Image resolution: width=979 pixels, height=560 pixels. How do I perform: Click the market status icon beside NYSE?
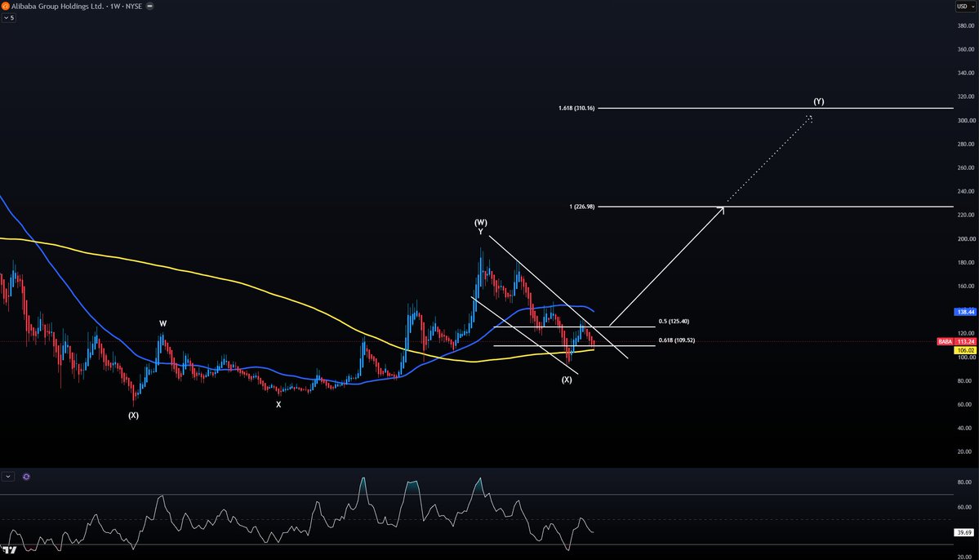pos(150,7)
